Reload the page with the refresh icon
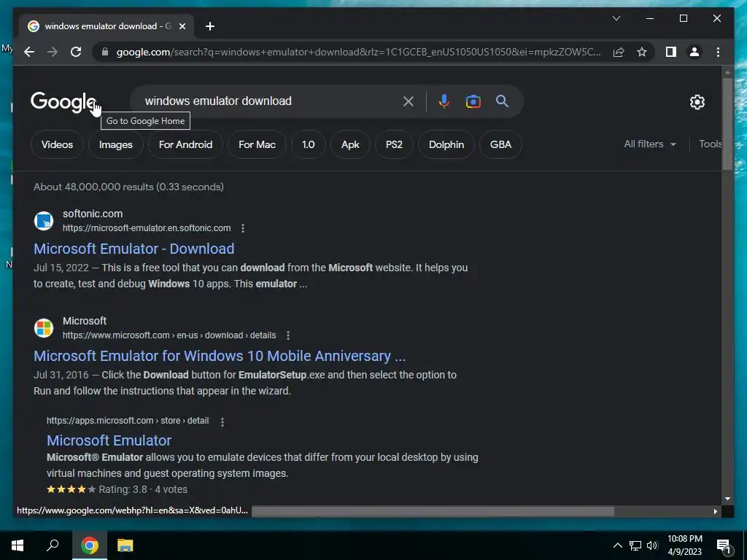Image resolution: width=747 pixels, height=560 pixels. 76,52
